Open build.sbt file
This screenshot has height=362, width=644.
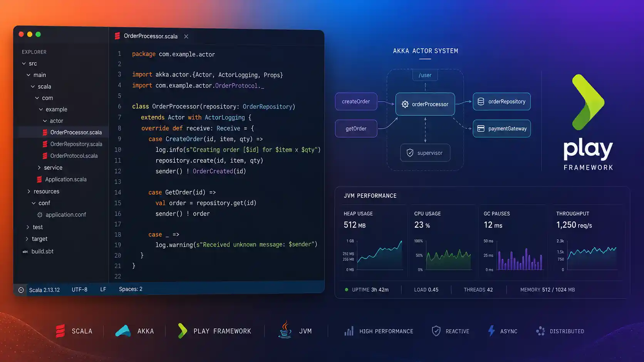point(42,251)
